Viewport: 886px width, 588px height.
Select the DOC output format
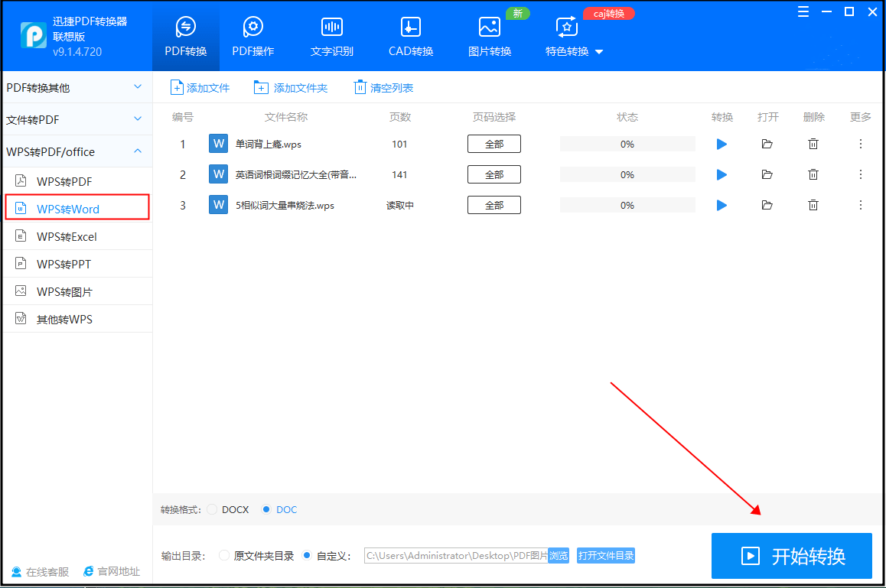point(265,509)
